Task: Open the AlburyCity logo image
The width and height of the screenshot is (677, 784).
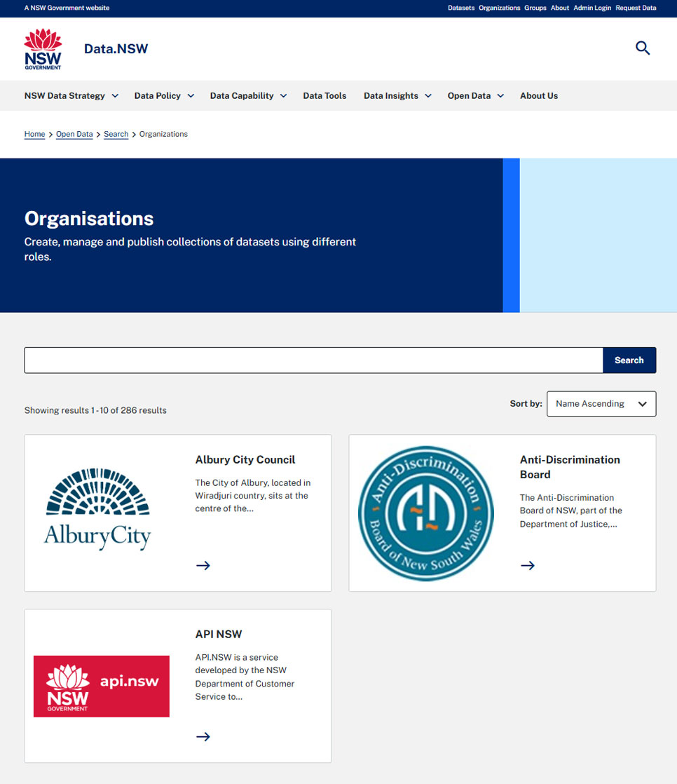Action: (97, 509)
